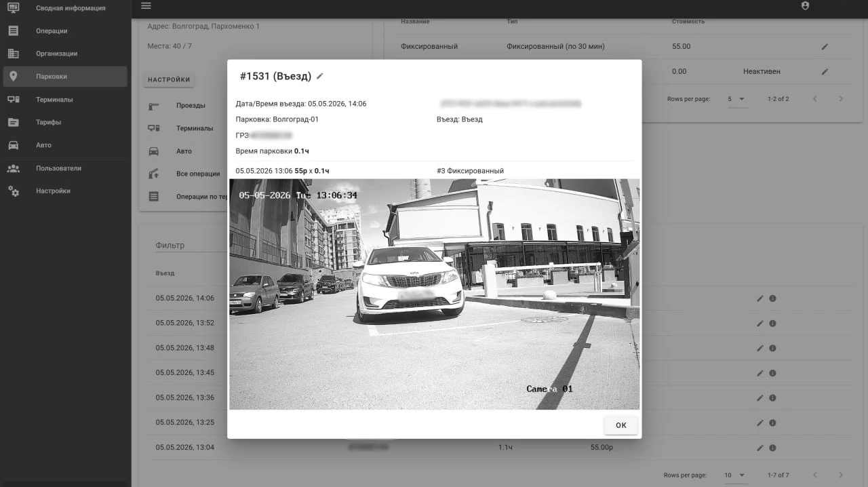Confirm the dialog with OK button
The height and width of the screenshot is (487, 868).
(620, 425)
